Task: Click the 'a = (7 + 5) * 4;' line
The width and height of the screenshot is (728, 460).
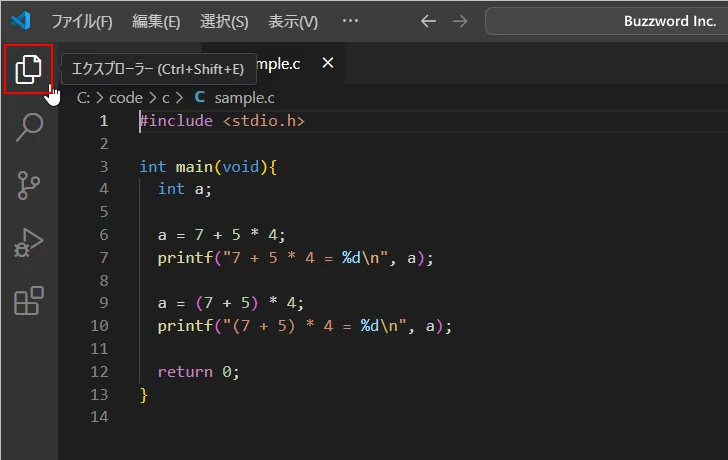Action: pos(231,303)
